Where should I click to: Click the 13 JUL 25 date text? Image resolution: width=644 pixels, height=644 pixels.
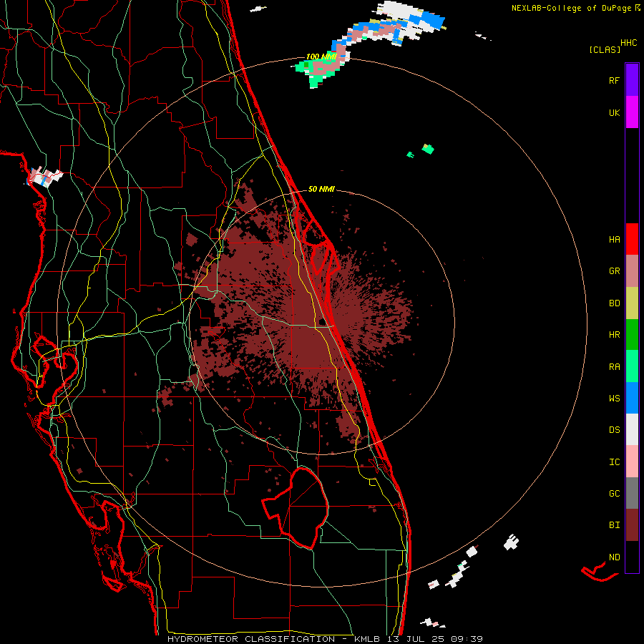click(x=416, y=639)
